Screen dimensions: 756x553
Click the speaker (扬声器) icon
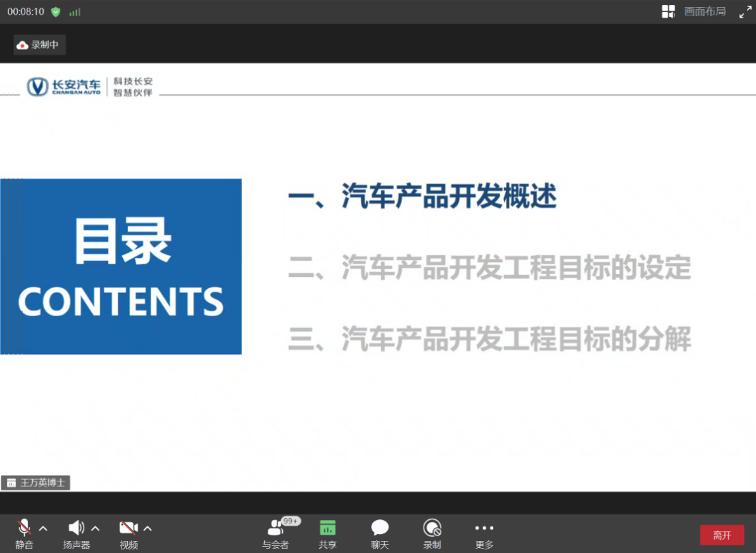76,528
